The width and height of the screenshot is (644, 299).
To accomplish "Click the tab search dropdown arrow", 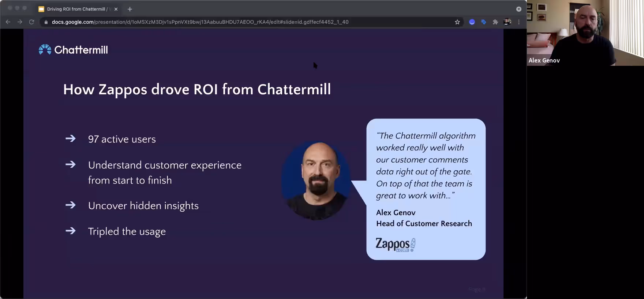I will 518,9.
